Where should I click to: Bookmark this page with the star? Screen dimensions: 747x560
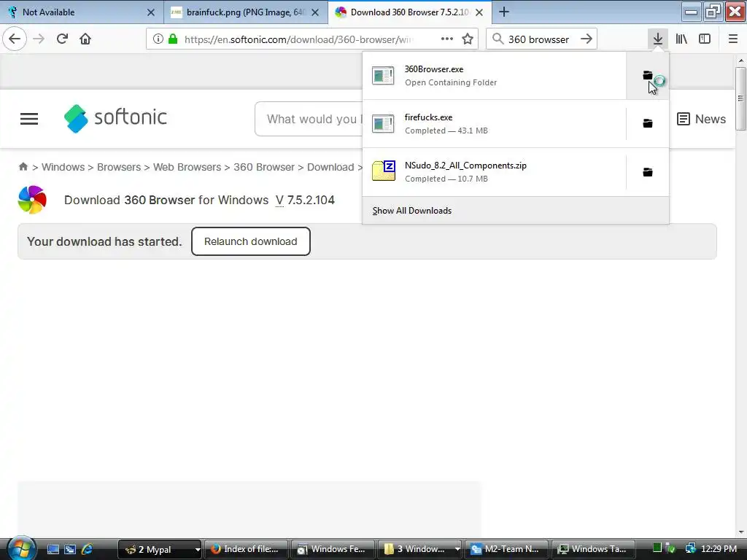click(468, 39)
